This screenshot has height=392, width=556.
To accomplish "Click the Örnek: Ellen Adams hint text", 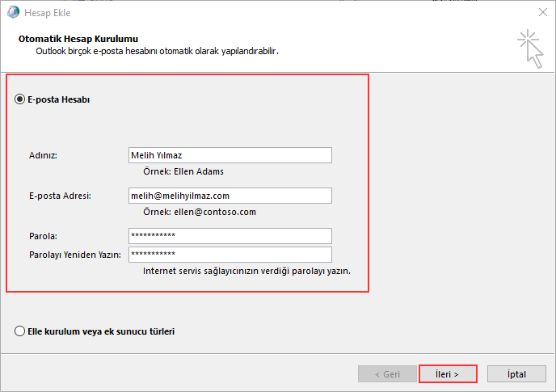I will [x=183, y=171].
